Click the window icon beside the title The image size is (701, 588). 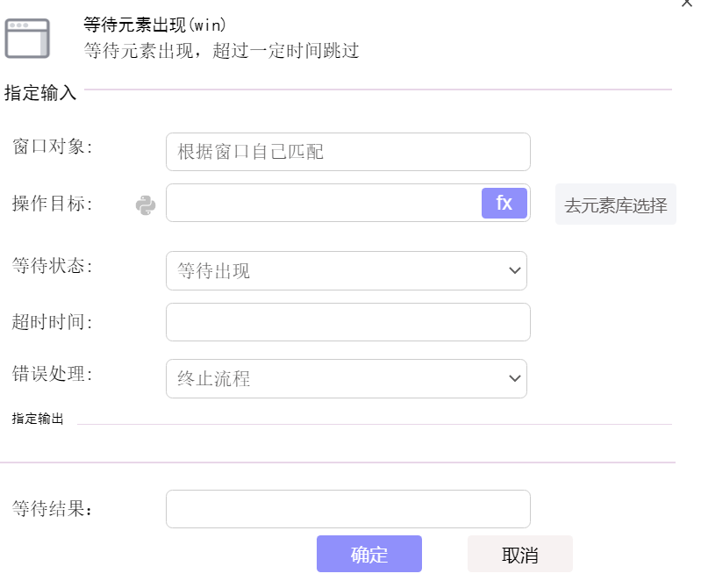pyautogui.click(x=27, y=39)
